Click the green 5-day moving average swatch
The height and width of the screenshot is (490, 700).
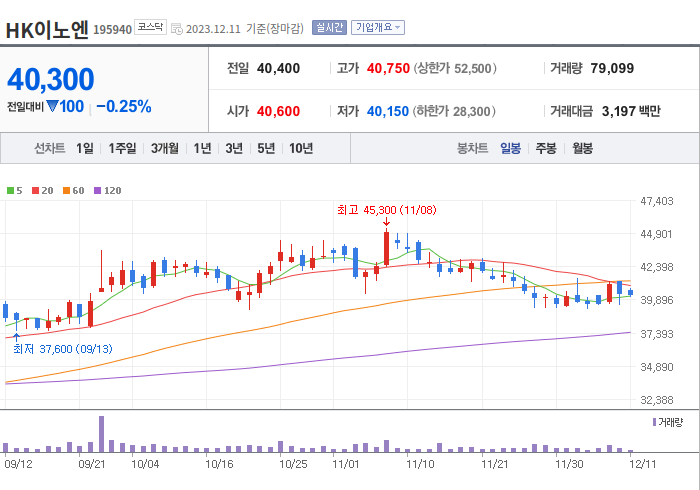click(10, 191)
